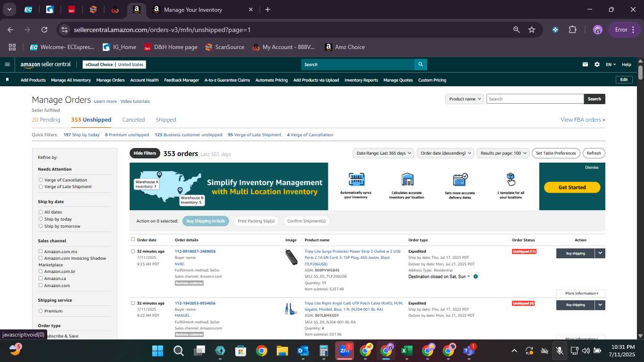Screen dimensions: 644x362
Task: Bookmark this page with the star icon
Action: coord(532,30)
